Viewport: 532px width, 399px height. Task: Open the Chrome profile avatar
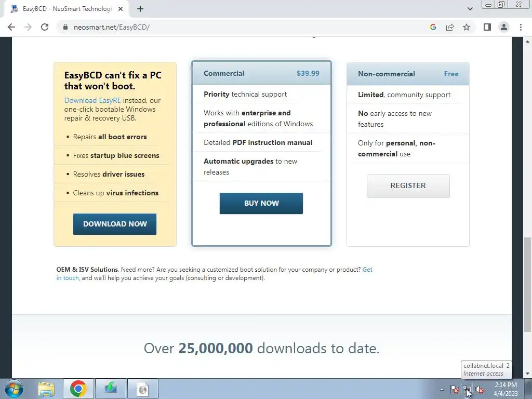click(504, 27)
